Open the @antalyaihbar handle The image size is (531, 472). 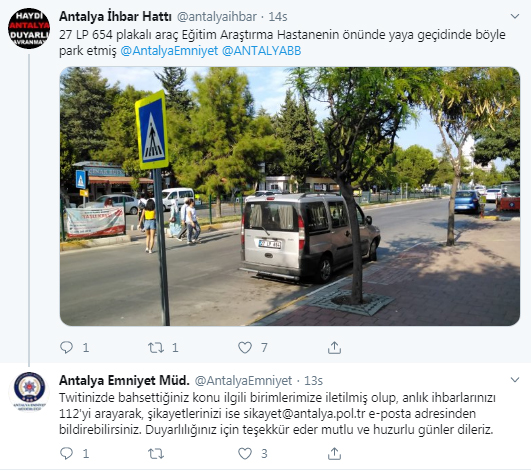[217, 17]
